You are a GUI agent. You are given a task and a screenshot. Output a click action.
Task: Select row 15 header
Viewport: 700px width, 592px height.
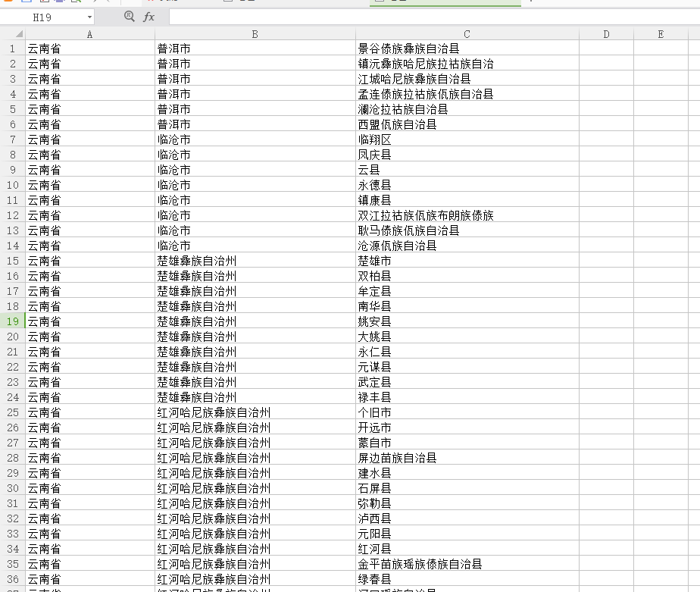coord(12,261)
